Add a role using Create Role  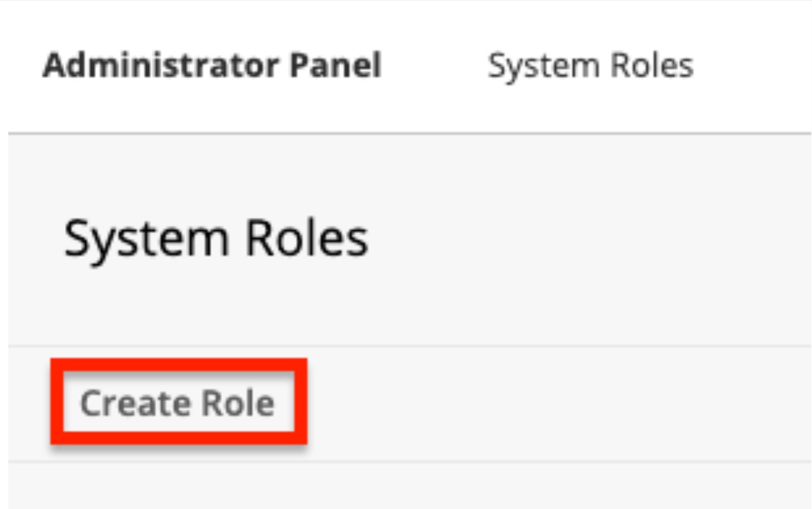(x=177, y=403)
